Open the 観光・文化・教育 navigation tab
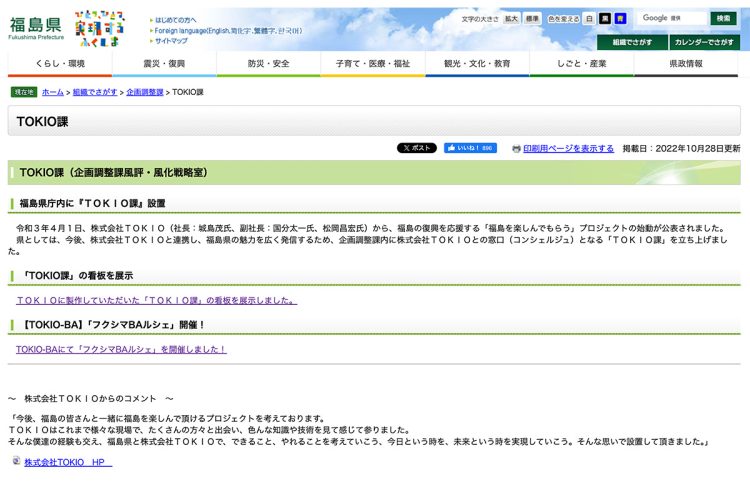This screenshot has height=500, width=750. (477, 64)
